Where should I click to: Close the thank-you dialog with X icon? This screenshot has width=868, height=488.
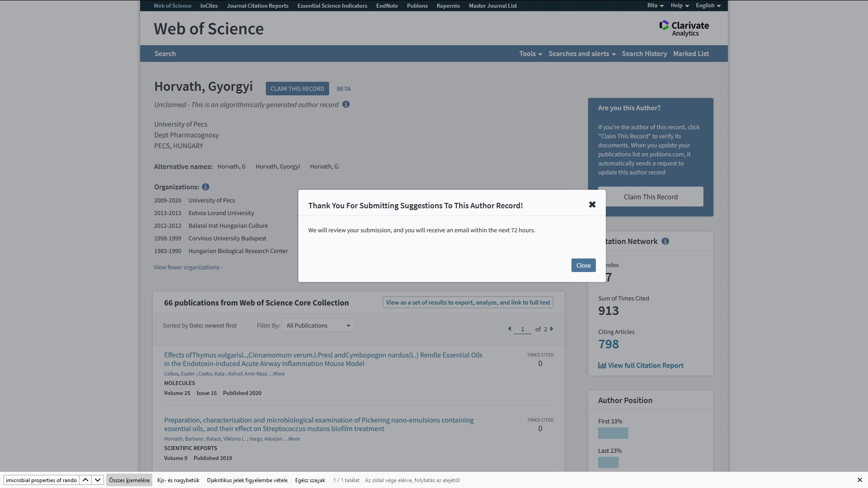point(592,205)
